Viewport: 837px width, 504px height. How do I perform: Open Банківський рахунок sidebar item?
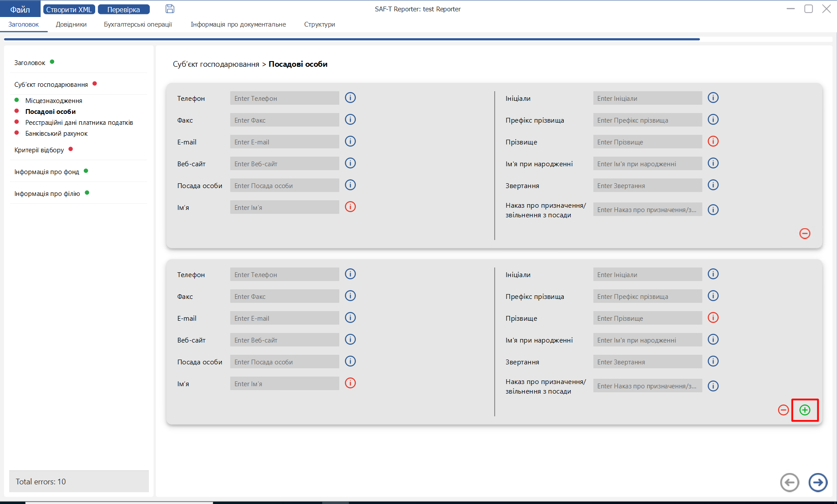point(56,134)
